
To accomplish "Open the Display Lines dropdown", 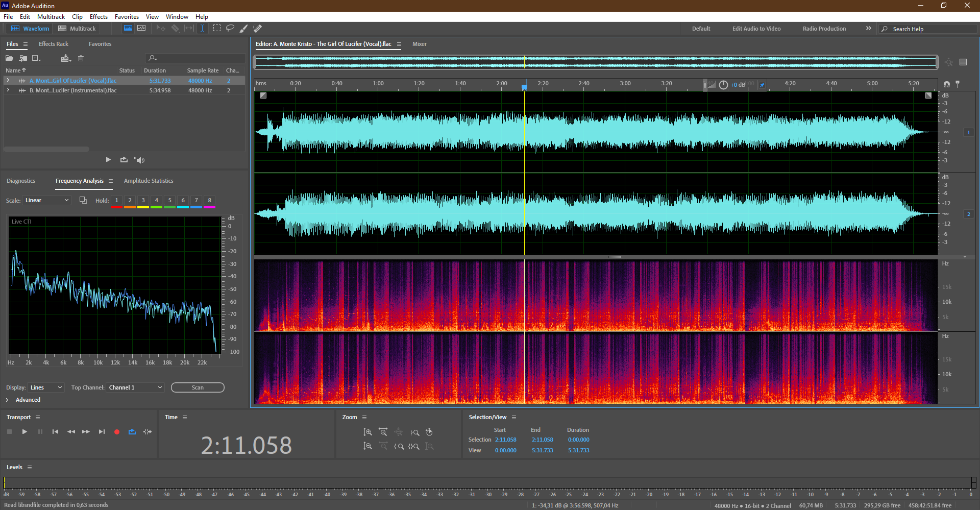I will click(46, 387).
